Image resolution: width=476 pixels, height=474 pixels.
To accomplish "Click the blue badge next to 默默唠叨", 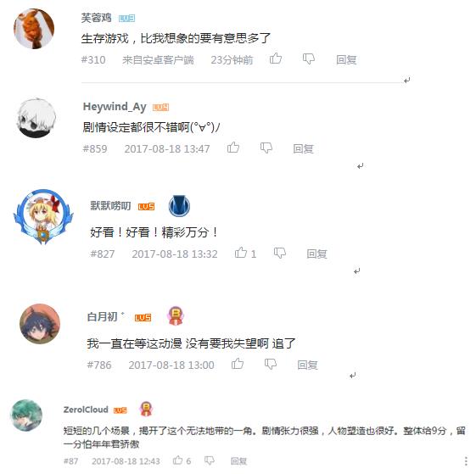I will click(x=179, y=206).
